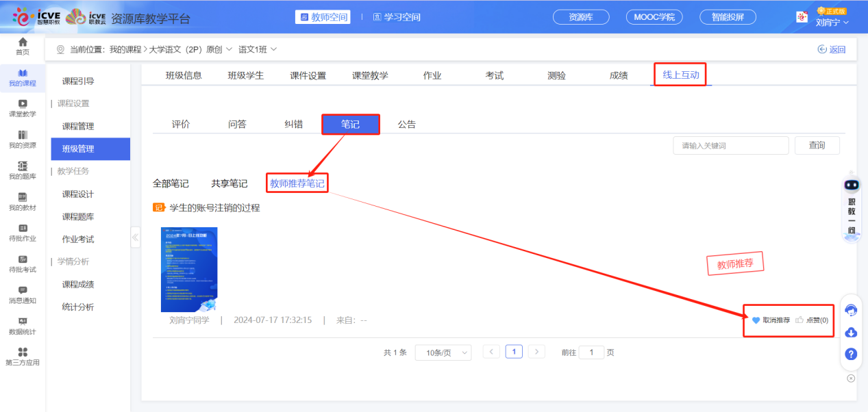
Task: Click the download cloud icon on right edge
Action: pyautogui.click(x=850, y=333)
